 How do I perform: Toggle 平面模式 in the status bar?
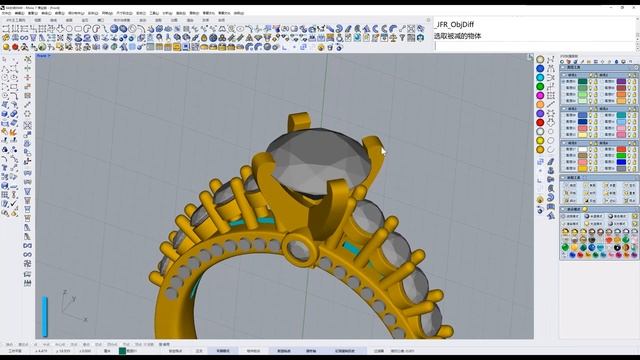click(x=223, y=351)
